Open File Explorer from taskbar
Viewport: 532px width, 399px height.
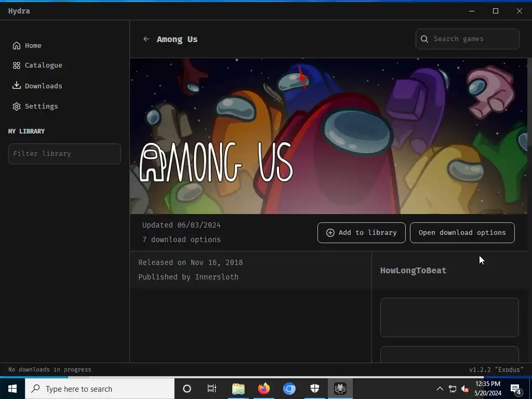pos(238,389)
